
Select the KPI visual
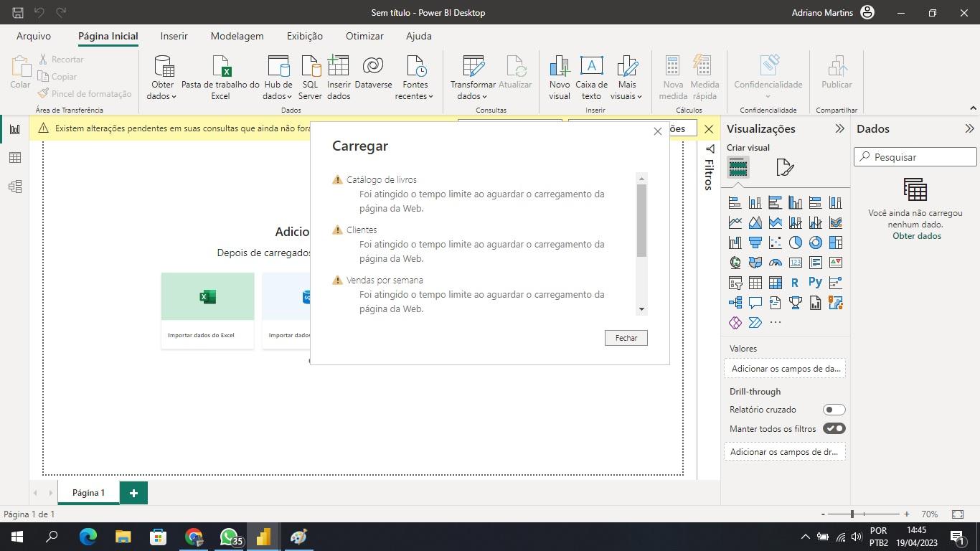[836, 263]
